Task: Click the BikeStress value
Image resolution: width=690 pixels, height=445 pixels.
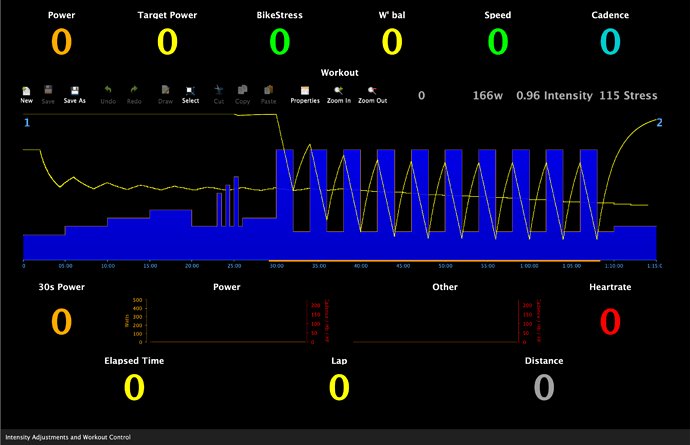Action: coord(280,42)
